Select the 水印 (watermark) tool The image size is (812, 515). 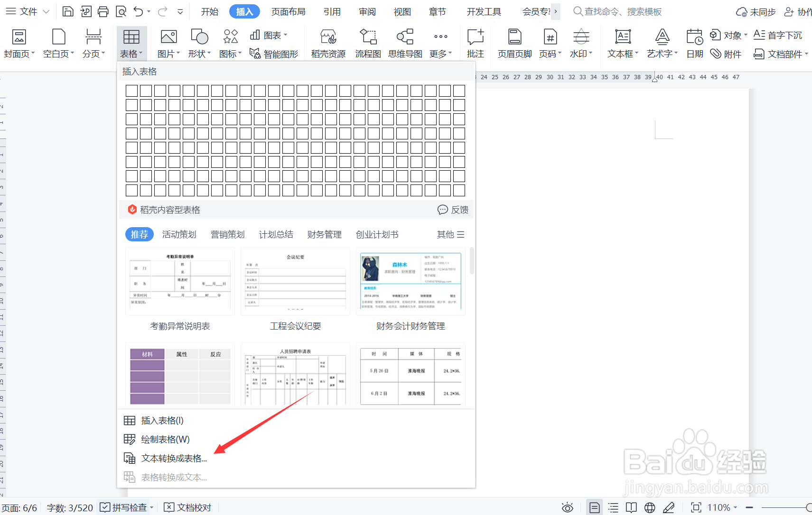click(x=580, y=43)
